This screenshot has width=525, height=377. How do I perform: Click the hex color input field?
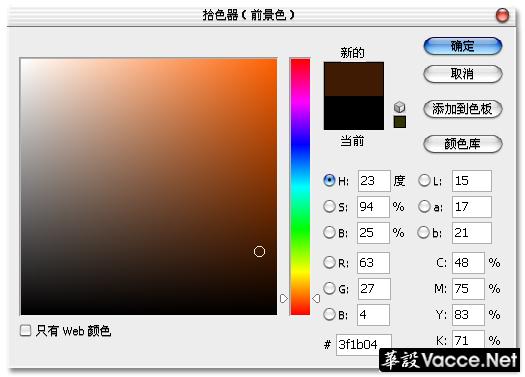point(364,344)
